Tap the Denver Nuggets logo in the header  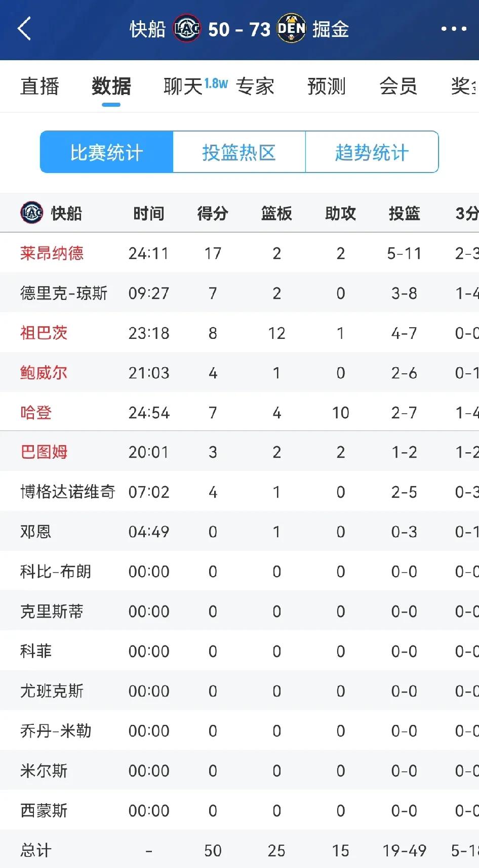click(292, 29)
